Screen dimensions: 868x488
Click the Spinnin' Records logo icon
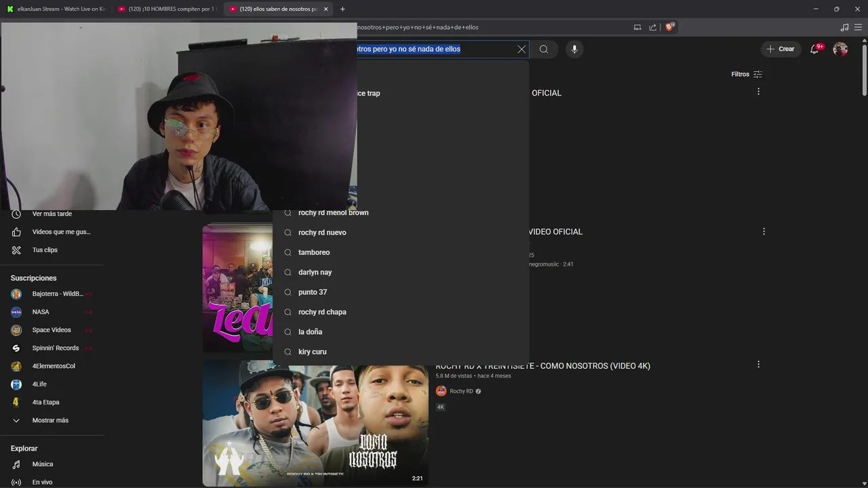[16, 348]
